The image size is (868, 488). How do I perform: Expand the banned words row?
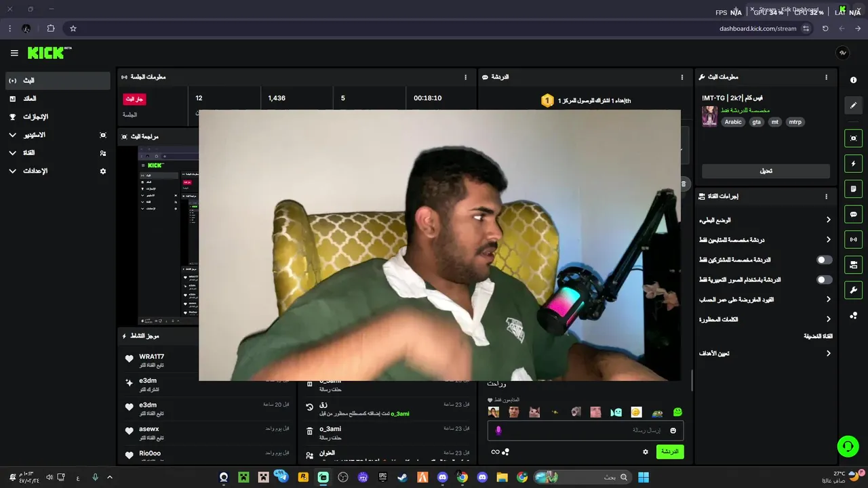(x=766, y=319)
